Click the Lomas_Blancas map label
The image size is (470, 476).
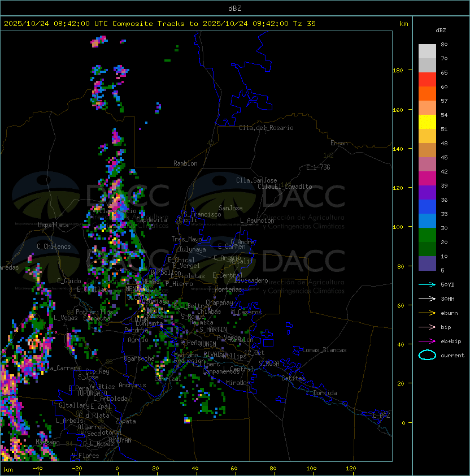pyautogui.click(x=324, y=350)
